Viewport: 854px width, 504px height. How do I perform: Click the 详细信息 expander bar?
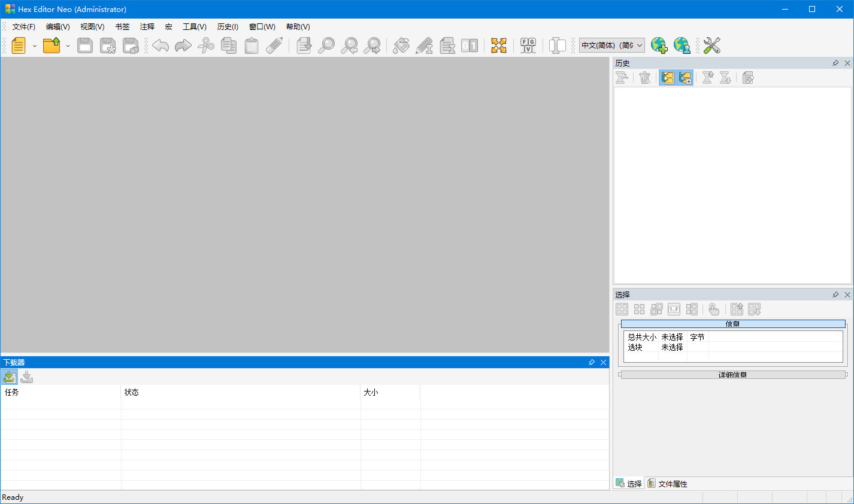(732, 375)
